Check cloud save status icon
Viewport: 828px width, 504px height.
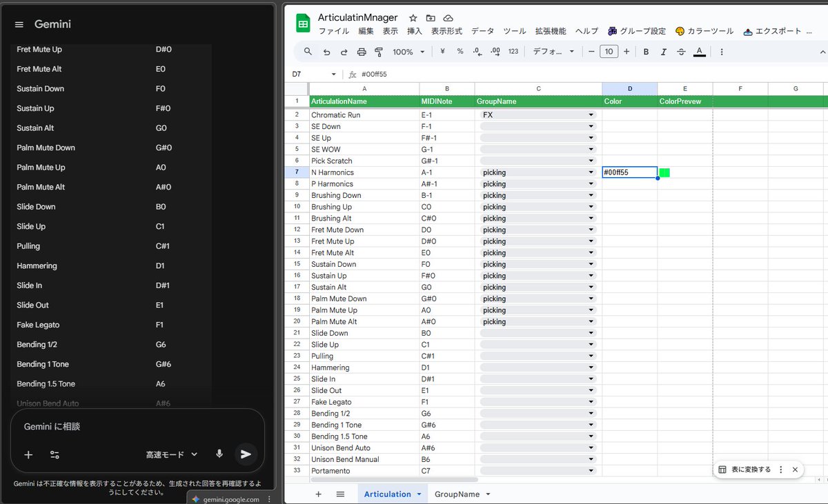(x=448, y=18)
